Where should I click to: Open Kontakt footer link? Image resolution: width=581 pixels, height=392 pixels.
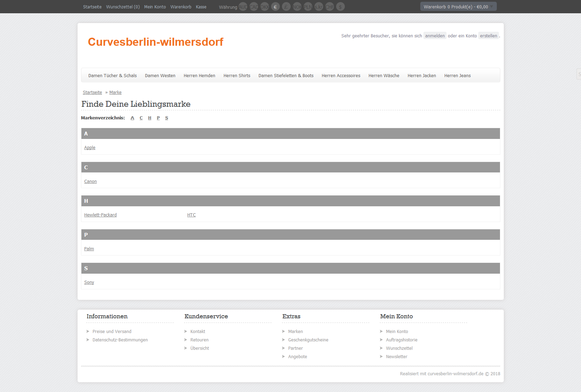[198, 331]
